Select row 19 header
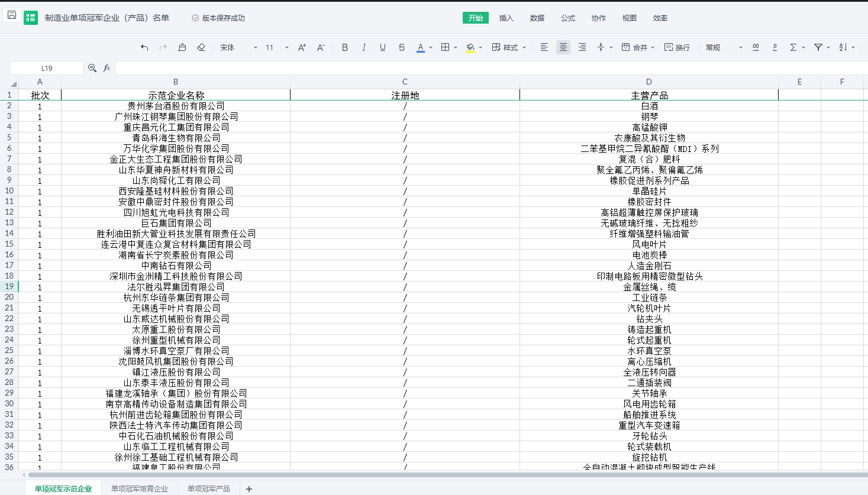Screen dimensions: 868x495 [9, 286]
